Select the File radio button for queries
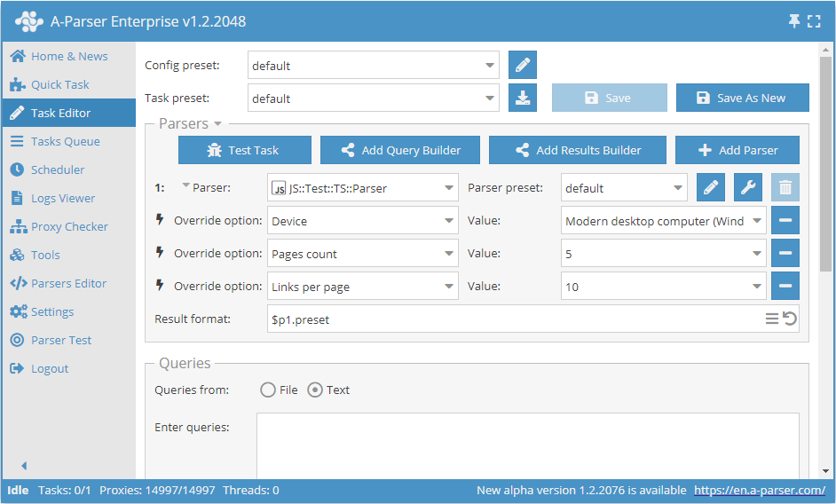The image size is (836, 504). click(268, 390)
